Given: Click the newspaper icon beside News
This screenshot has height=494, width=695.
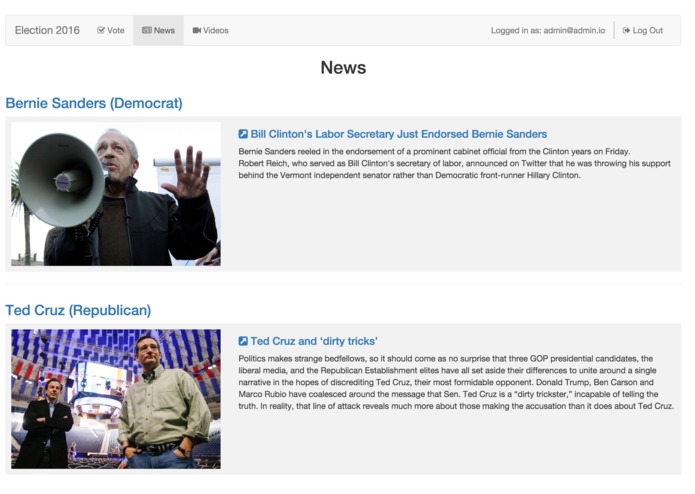Looking at the screenshot, I should pos(147,31).
